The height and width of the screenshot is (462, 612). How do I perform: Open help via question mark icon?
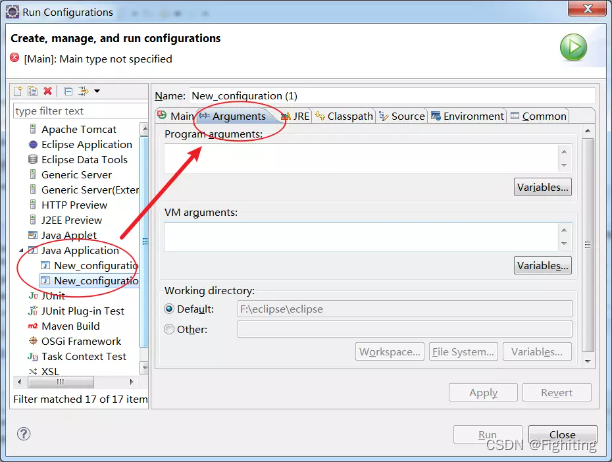[24, 434]
